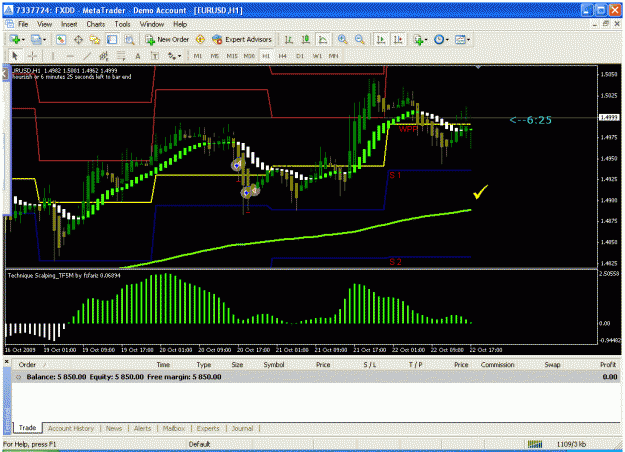The width and height of the screenshot is (625, 452).
Task: Switch timeframe to D1
Action: 300,56
